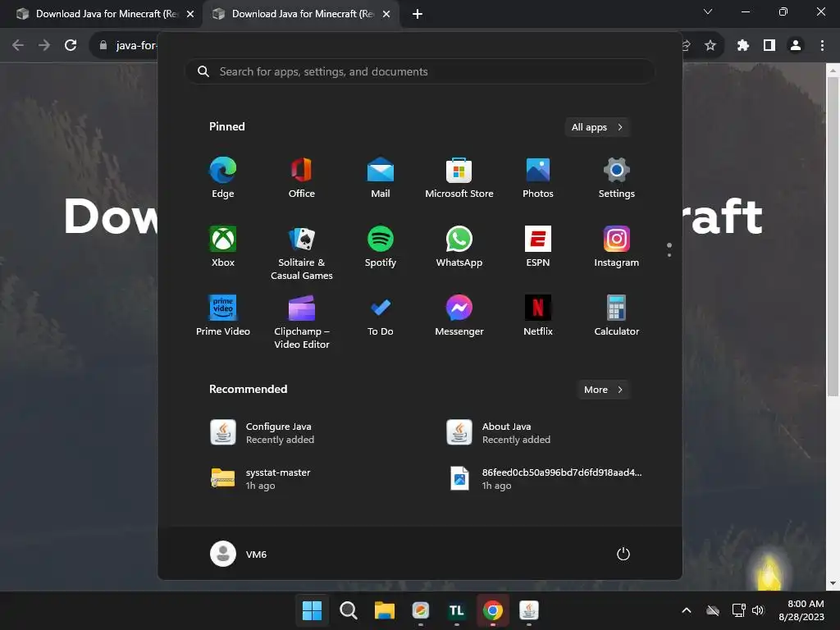Open Microsoft Store
Viewport: 840px width, 630px height.
(459, 177)
